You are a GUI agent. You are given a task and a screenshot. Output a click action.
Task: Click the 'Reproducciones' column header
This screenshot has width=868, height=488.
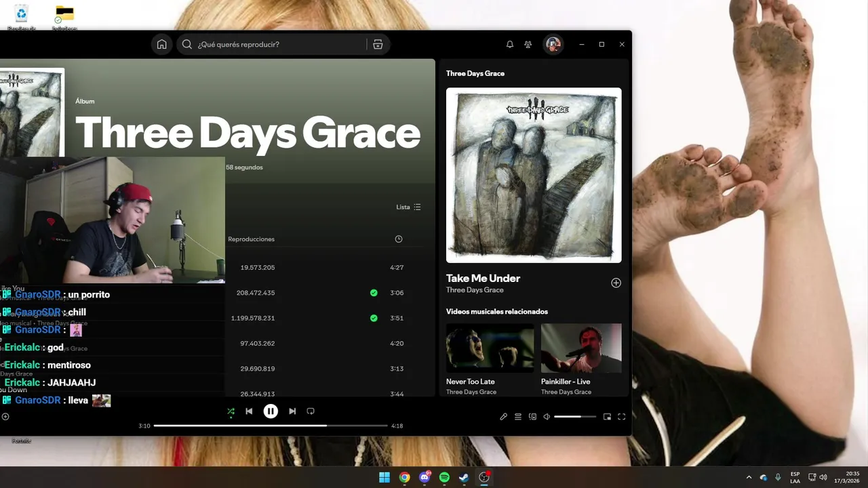pyautogui.click(x=252, y=239)
